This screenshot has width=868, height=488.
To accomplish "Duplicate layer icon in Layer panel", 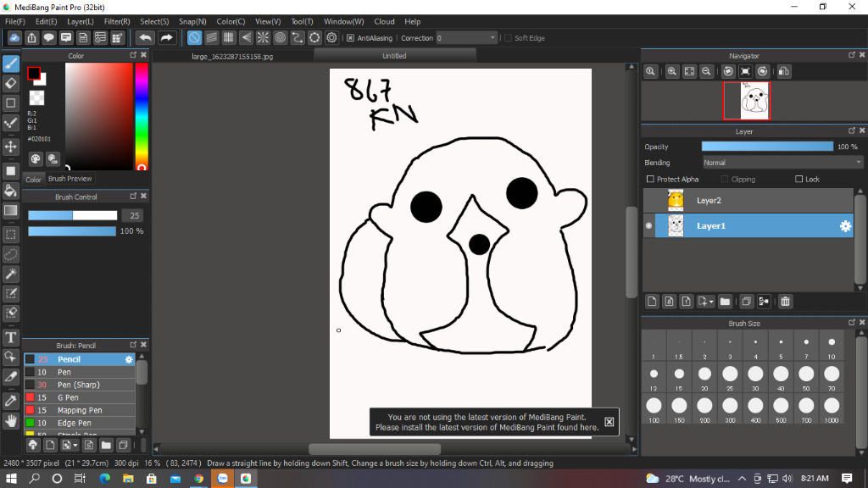I will tap(746, 302).
